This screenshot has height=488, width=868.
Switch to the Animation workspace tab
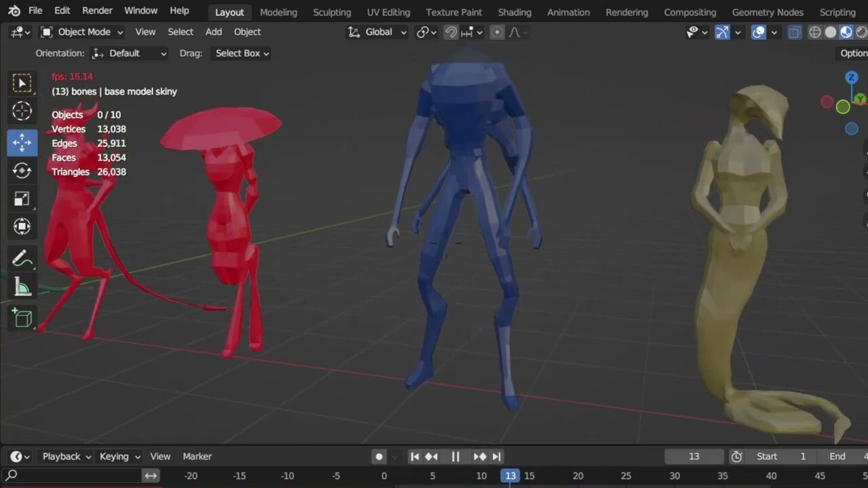568,12
